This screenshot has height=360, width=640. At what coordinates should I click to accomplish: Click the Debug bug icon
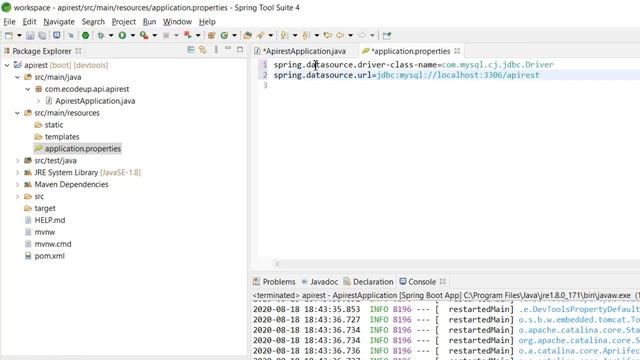click(101, 36)
